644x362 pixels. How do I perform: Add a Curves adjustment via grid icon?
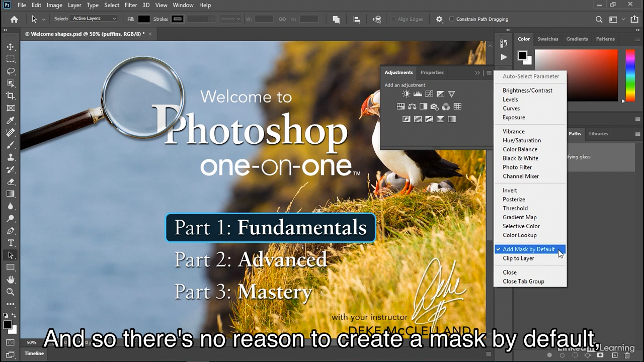(429, 94)
